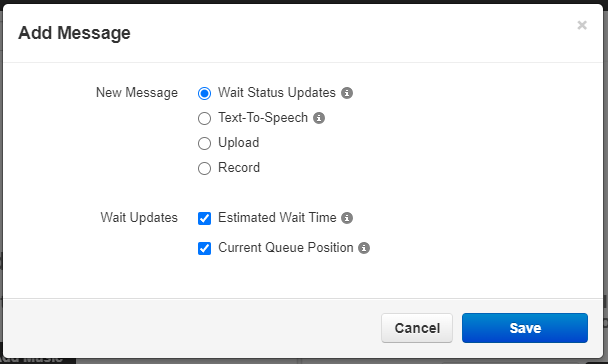608x364 pixels.
Task: Click the 'Estimated Wait Time' label text
Action: 277,217
